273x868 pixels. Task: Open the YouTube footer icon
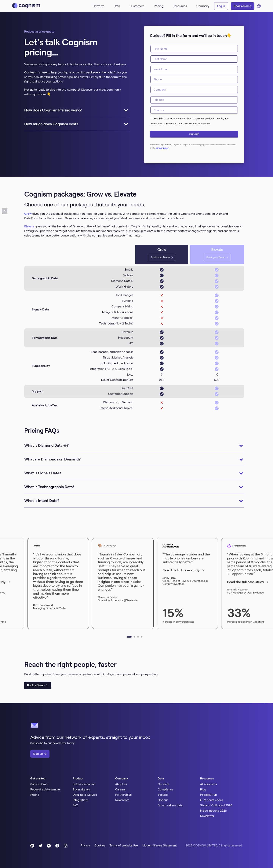tap(49, 845)
